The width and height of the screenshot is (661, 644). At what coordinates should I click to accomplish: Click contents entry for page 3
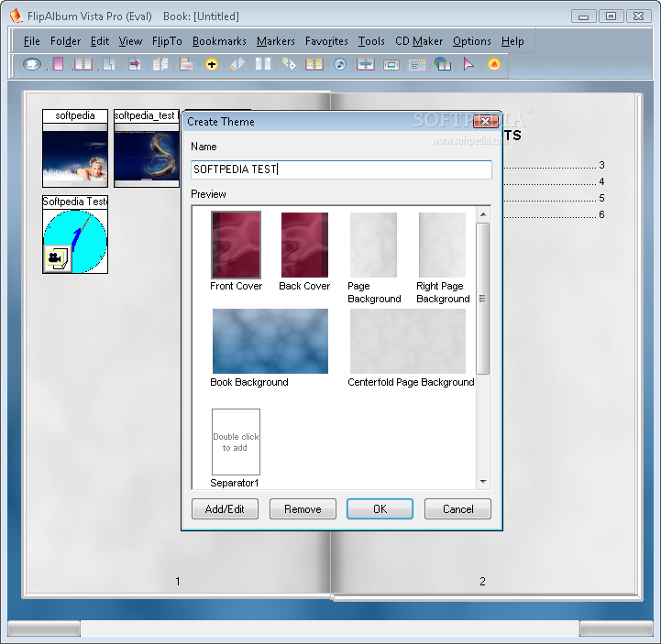[x=555, y=165]
